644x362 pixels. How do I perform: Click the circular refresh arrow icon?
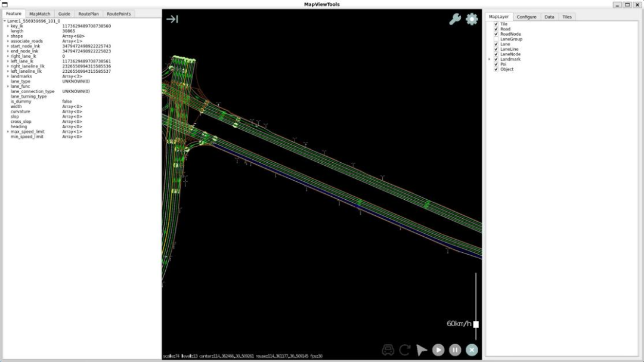click(x=405, y=350)
